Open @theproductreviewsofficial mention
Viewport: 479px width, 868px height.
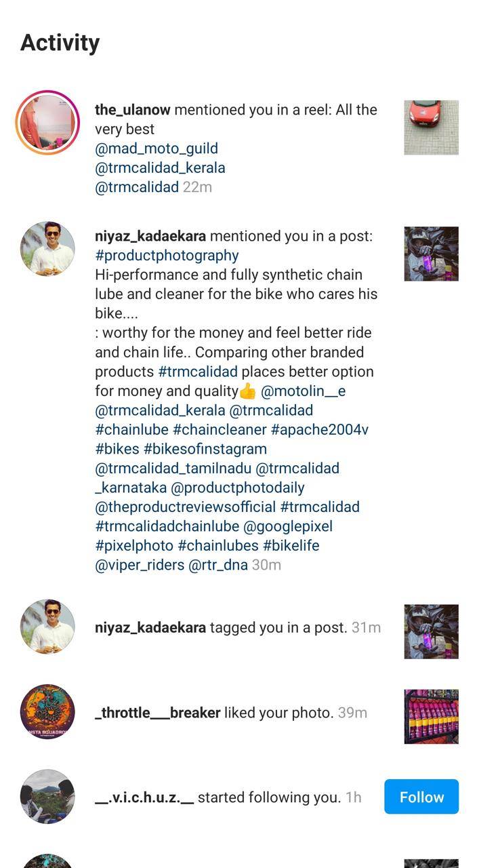[x=186, y=507]
